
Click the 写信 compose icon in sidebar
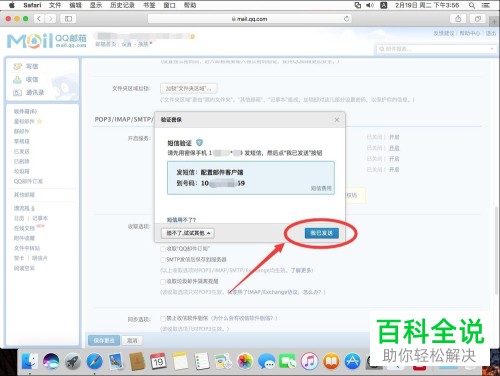(17, 66)
